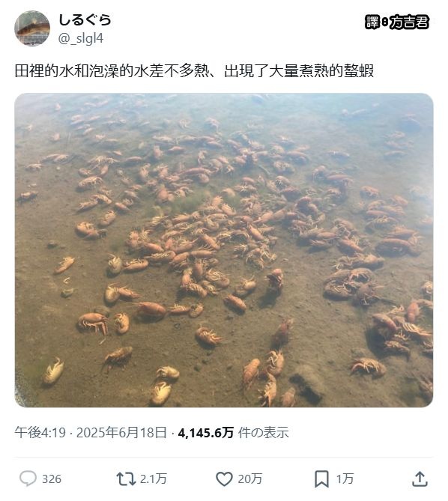Click the 20万 likes count
This screenshot has width=448, height=501.
(250, 479)
